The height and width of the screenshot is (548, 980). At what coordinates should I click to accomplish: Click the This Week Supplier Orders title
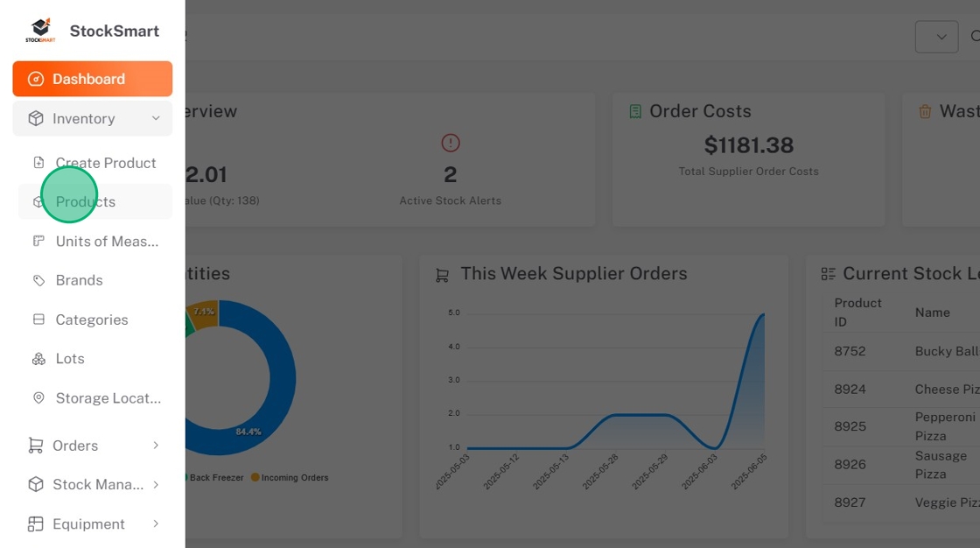pyautogui.click(x=574, y=273)
